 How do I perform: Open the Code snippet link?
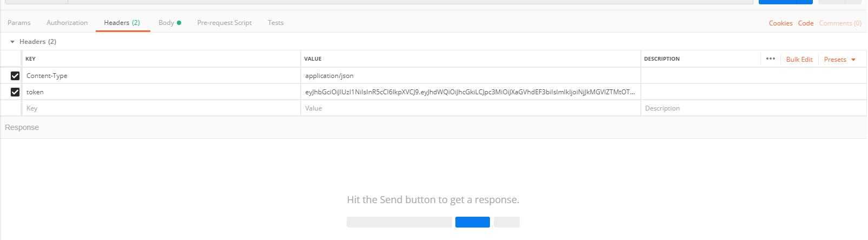(x=805, y=23)
